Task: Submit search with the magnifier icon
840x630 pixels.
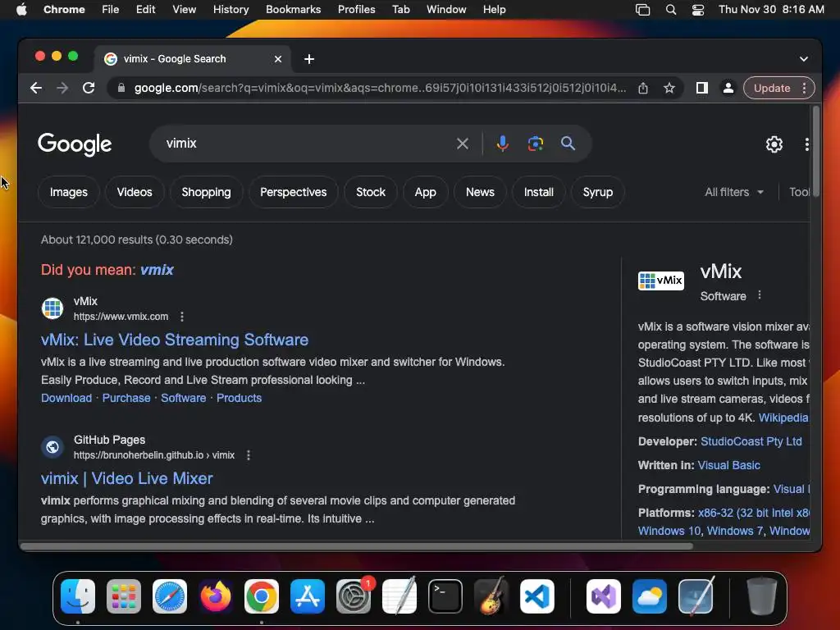Action: pyautogui.click(x=568, y=143)
